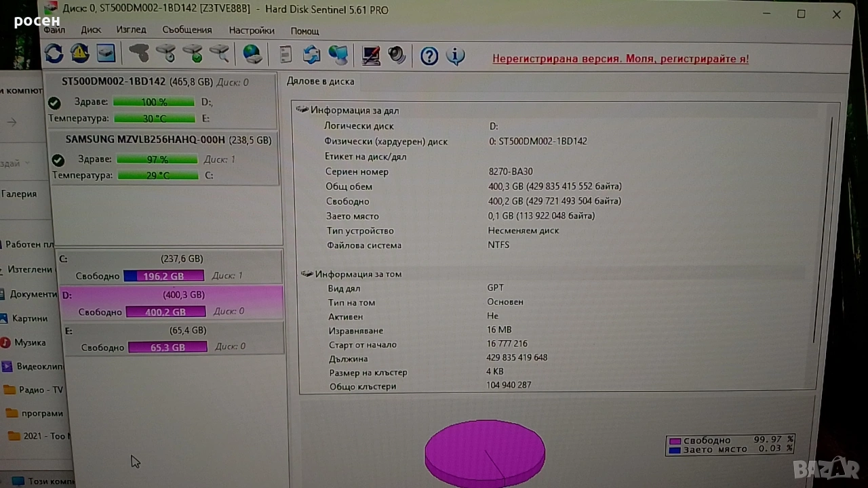
Task: Click the refresh disk status toolbar icon
Action: coord(54,53)
